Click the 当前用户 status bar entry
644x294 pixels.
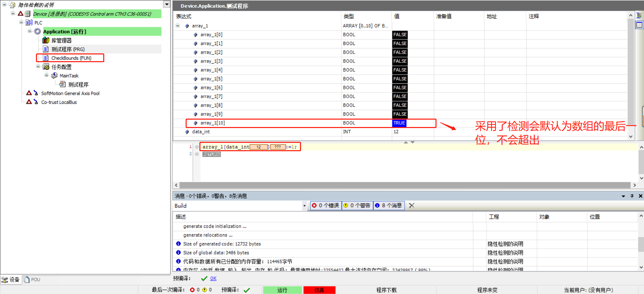coord(588,290)
